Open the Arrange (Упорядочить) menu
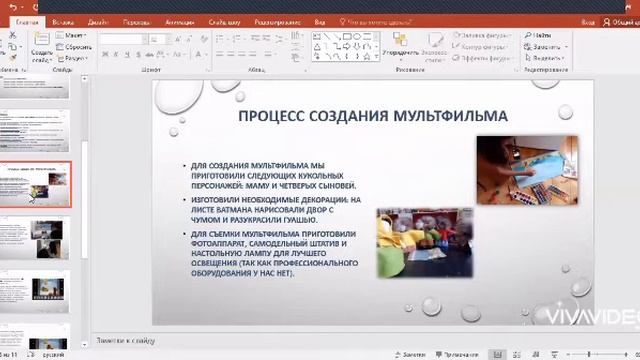This screenshot has width=640, height=360. tap(400, 46)
